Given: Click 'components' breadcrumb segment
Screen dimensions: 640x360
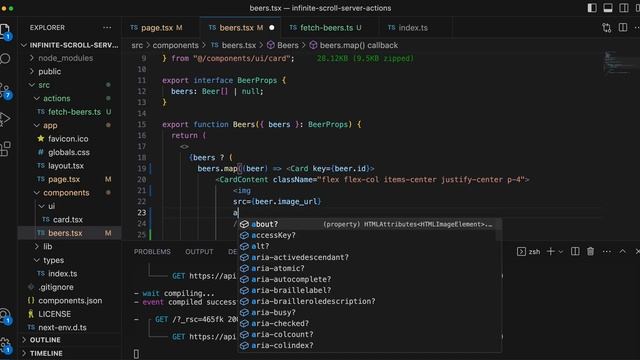Looking at the screenshot, I should 176,45.
